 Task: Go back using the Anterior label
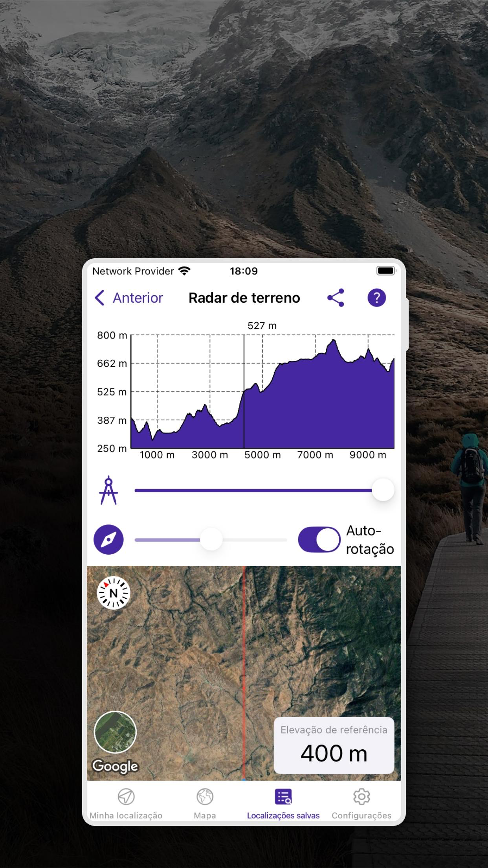138,298
